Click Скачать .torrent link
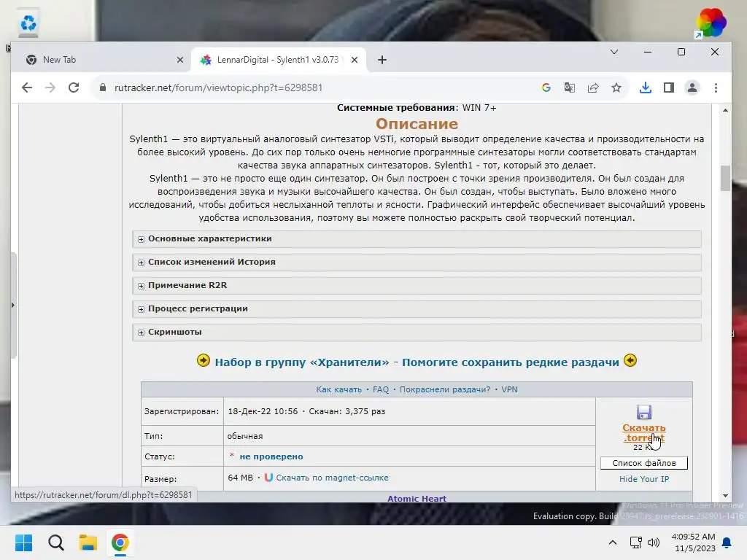This screenshot has height=560, width=747. [643, 433]
